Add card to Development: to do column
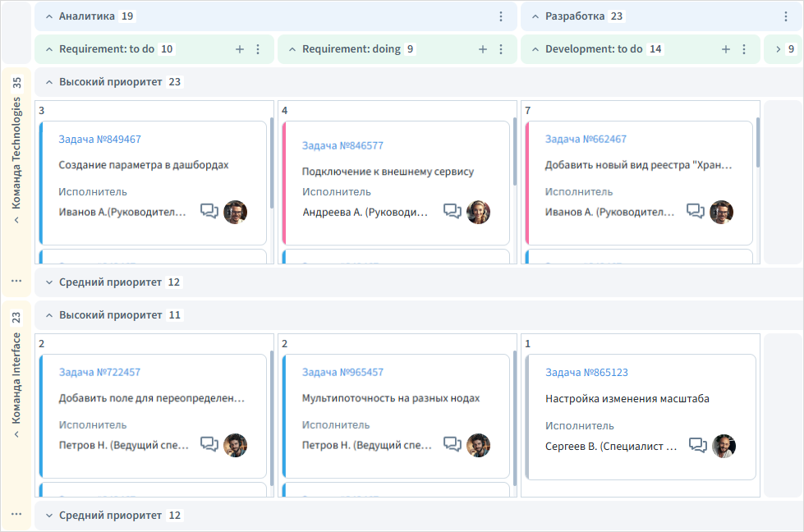Image resolution: width=804 pixels, height=532 pixels. click(x=726, y=49)
